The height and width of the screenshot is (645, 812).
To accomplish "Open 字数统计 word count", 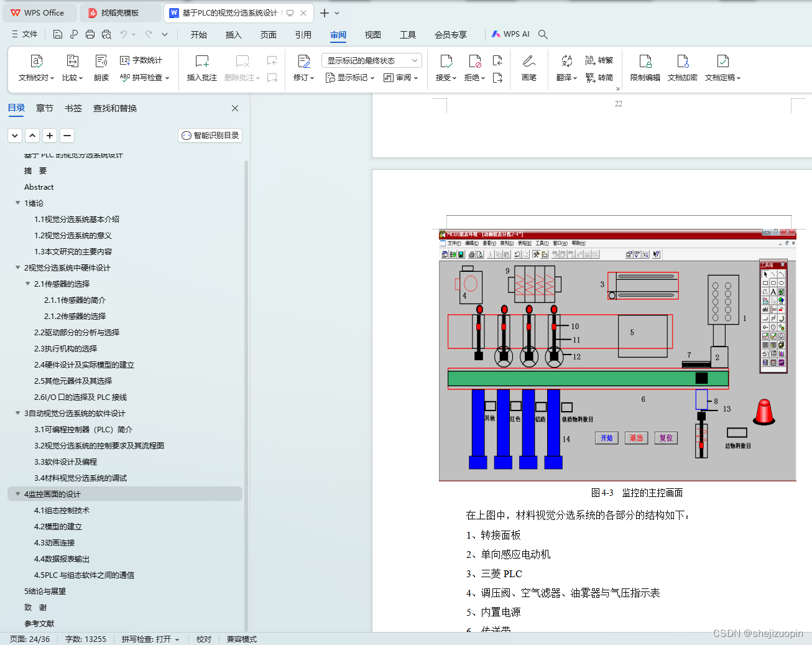I will click(x=141, y=60).
